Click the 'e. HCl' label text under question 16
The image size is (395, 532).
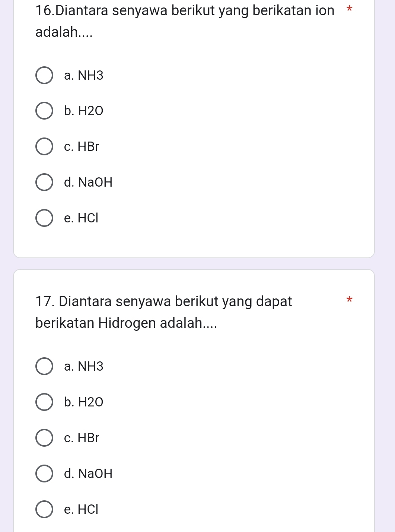coord(81,218)
